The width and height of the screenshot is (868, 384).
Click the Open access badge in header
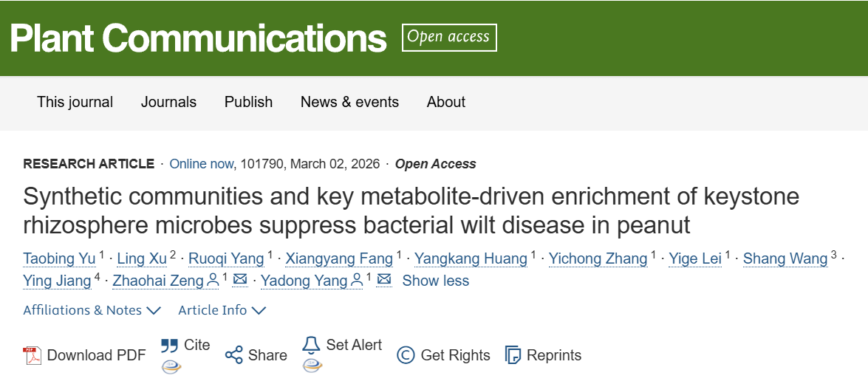click(x=449, y=37)
